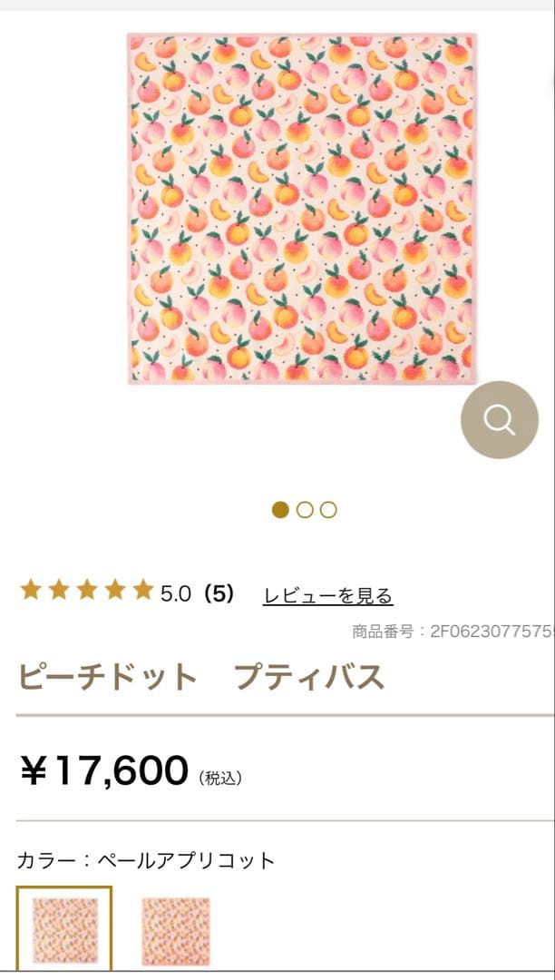
Task: Select the ペールアプリコット color swatch
Action: tap(64, 926)
